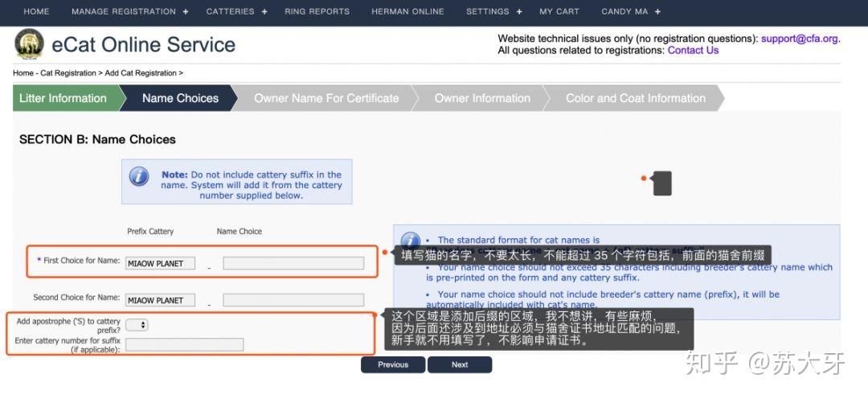Open the Home menu item
868x399 pixels.
click(x=36, y=11)
